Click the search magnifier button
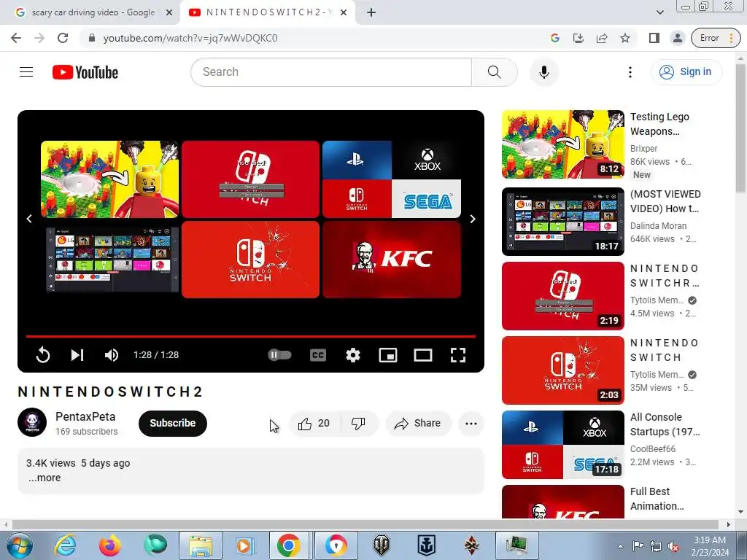The height and width of the screenshot is (560, 747). click(x=494, y=72)
